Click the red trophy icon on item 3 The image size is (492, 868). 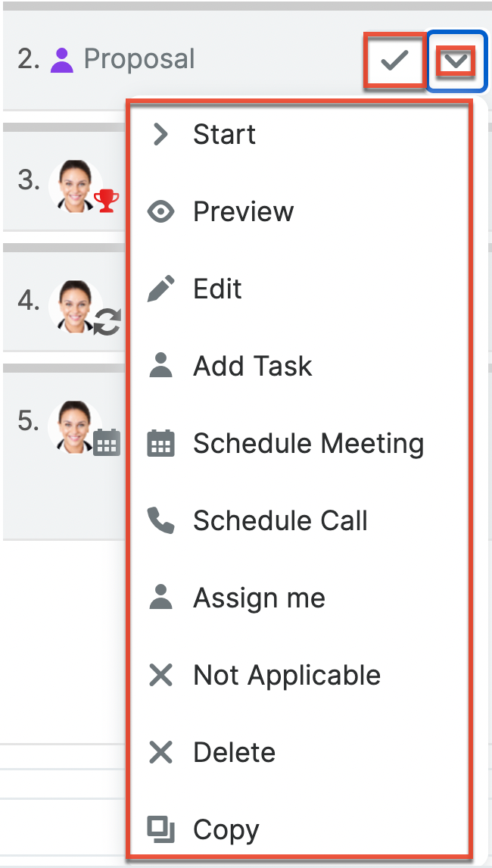point(106,201)
